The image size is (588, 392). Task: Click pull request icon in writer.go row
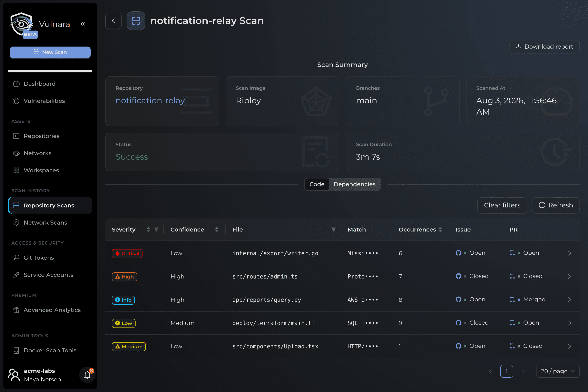click(512, 253)
